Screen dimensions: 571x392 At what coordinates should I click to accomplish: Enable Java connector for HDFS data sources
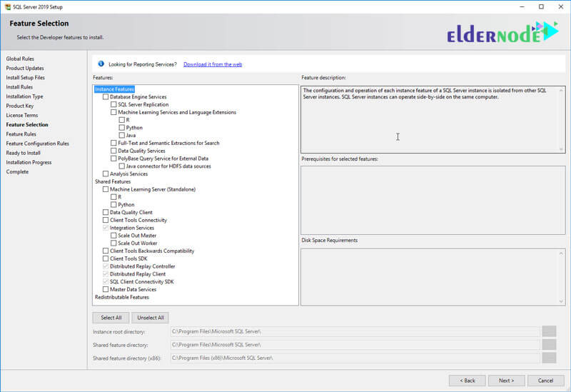pos(121,166)
